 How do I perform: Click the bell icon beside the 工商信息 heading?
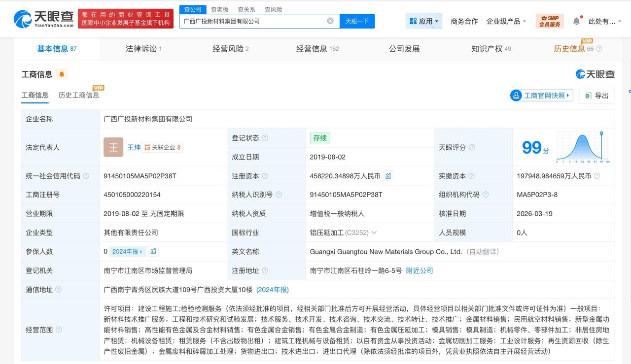[x=61, y=74]
